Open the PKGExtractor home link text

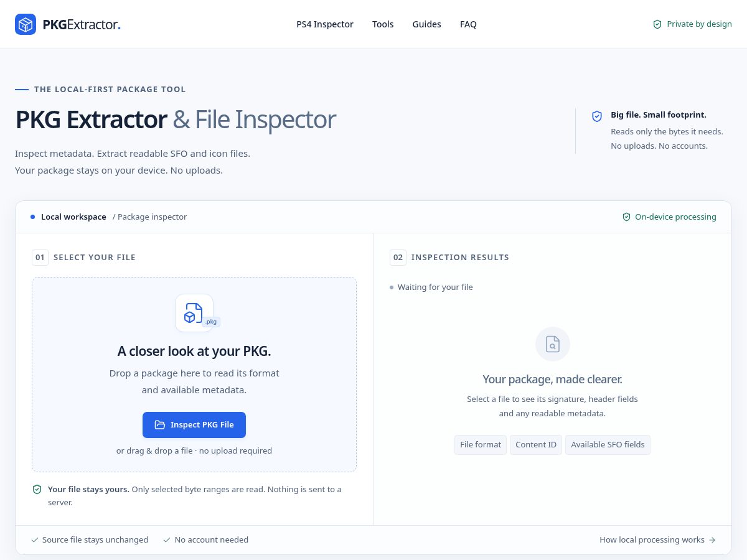tap(82, 25)
